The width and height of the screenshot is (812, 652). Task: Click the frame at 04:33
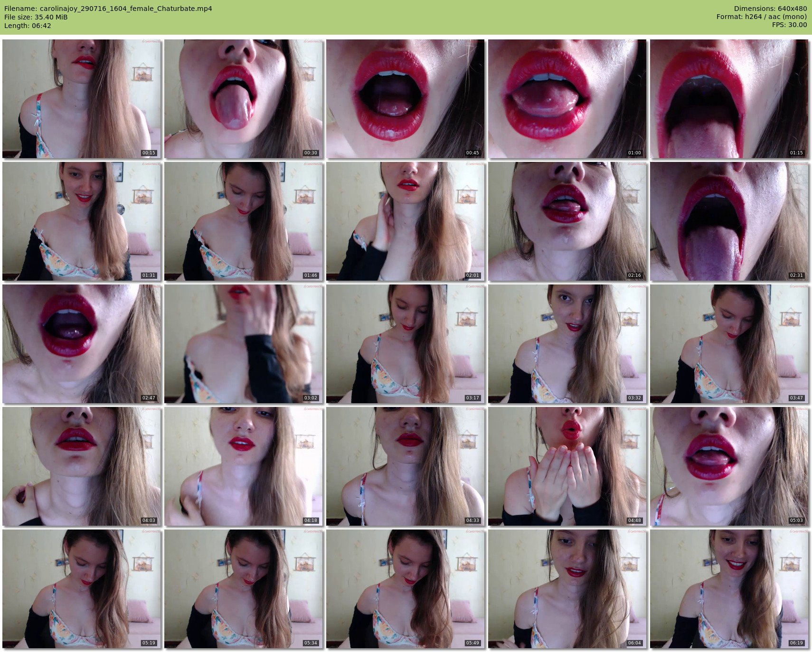pos(406,466)
